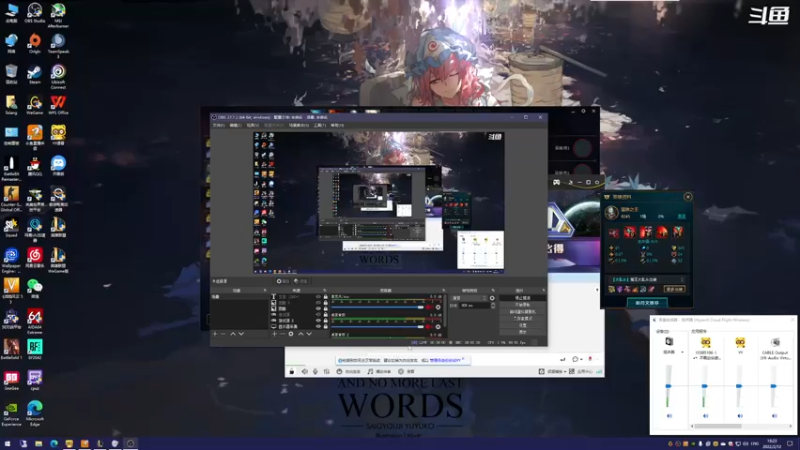800x450 pixels.
Task: Open the OBS scene transition type dropdown
Action: click(468, 298)
